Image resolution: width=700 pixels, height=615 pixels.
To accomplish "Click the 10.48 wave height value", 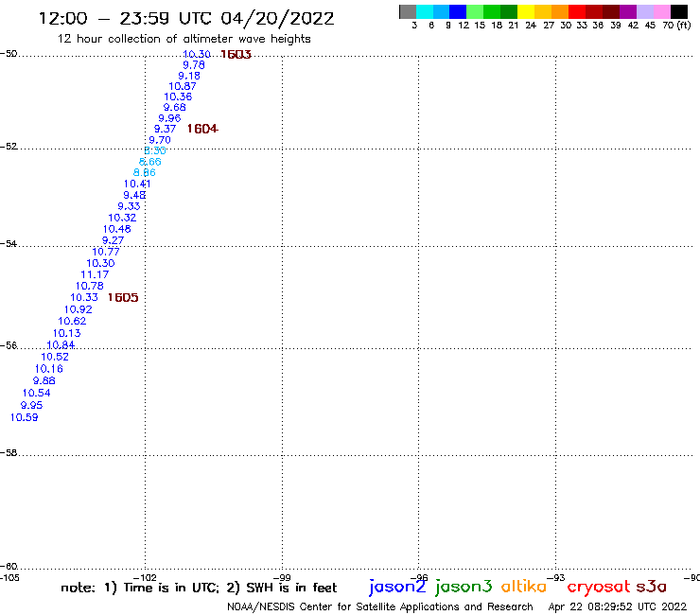I will 117,230.
